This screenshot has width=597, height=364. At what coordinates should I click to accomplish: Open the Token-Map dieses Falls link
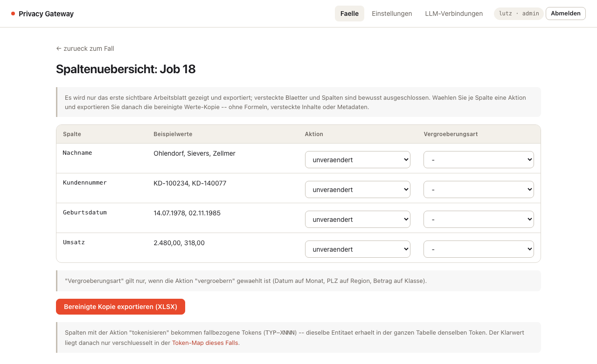pos(205,343)
